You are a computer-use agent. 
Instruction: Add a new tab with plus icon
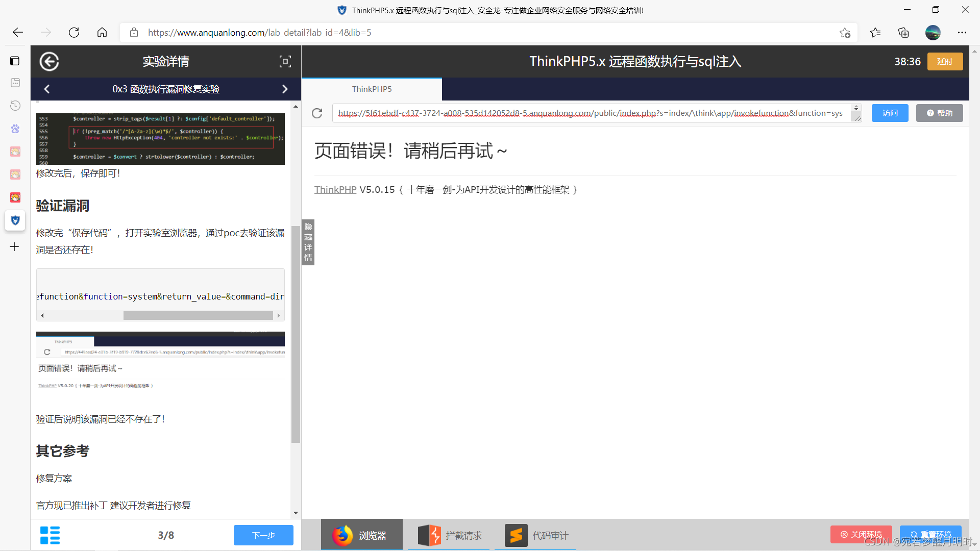tap(15, 247)
